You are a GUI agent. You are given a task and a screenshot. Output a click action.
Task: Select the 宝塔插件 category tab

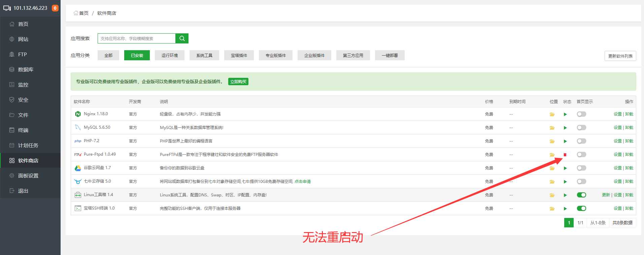239,55
